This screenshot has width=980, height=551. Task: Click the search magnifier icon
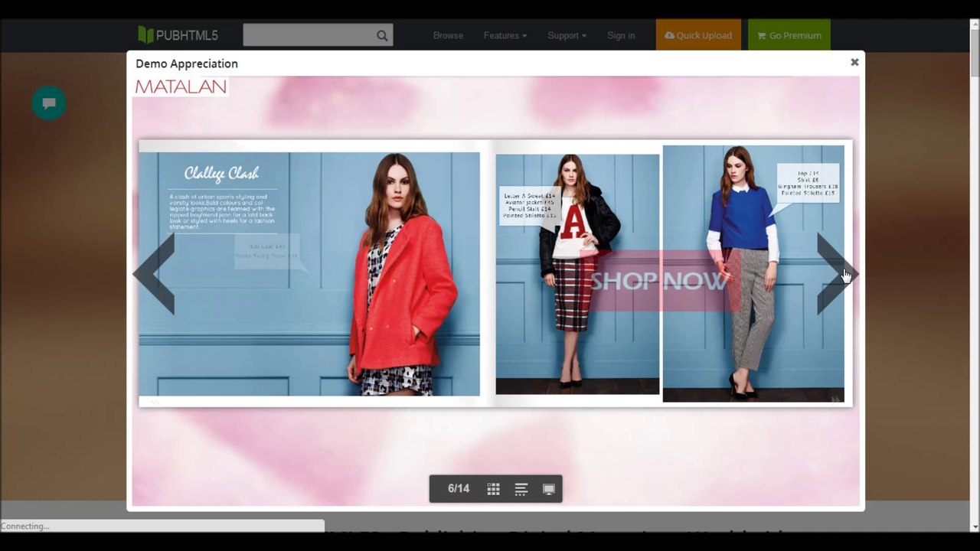382,35
